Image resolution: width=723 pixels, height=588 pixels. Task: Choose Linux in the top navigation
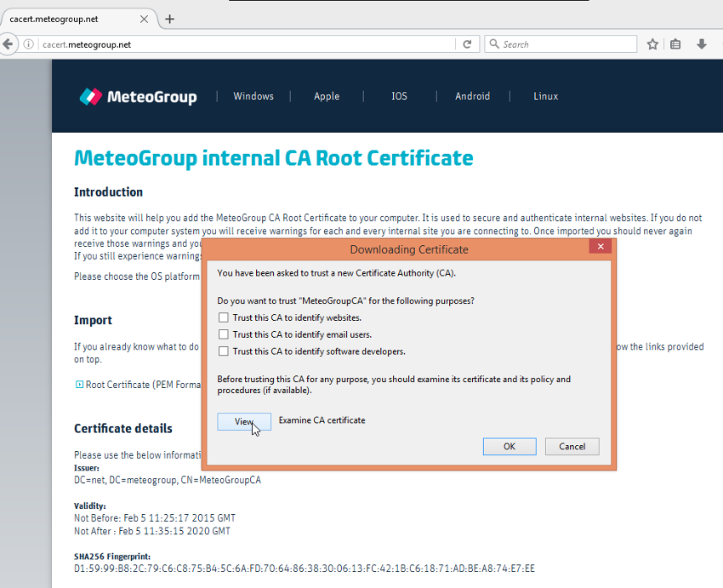point(546,96)
